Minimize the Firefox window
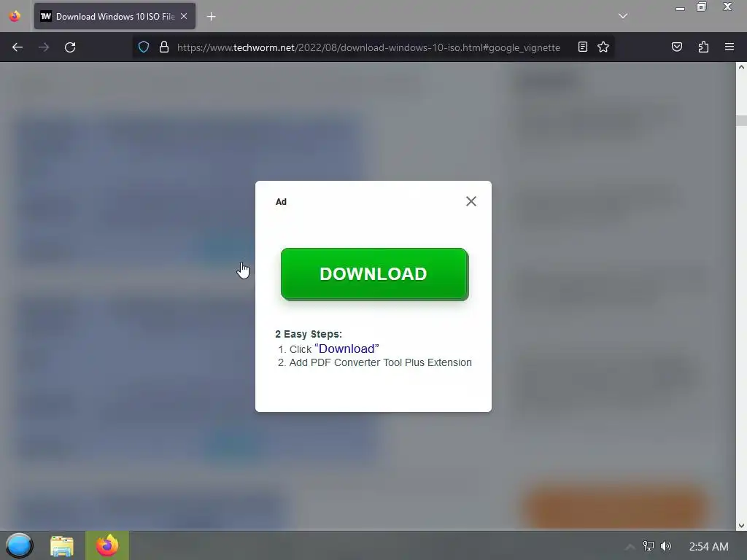 point(680,7)
